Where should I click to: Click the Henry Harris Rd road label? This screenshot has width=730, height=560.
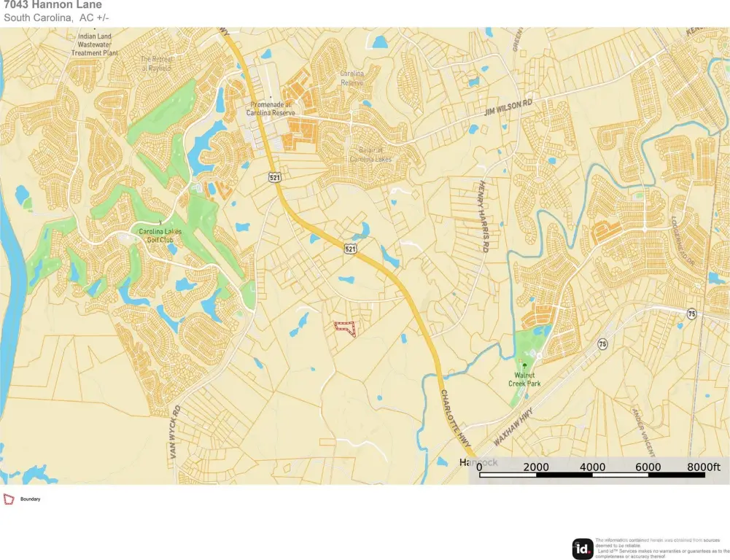click(482, 217)
